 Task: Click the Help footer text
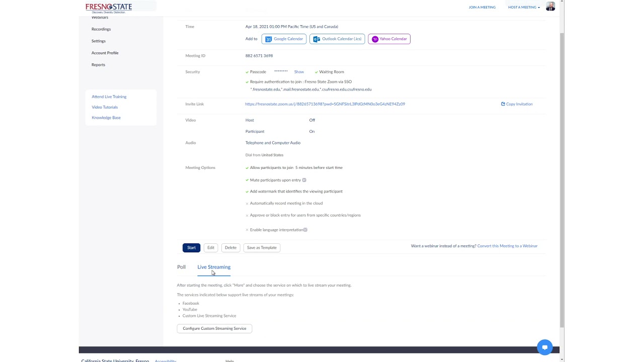click(229, 360)
